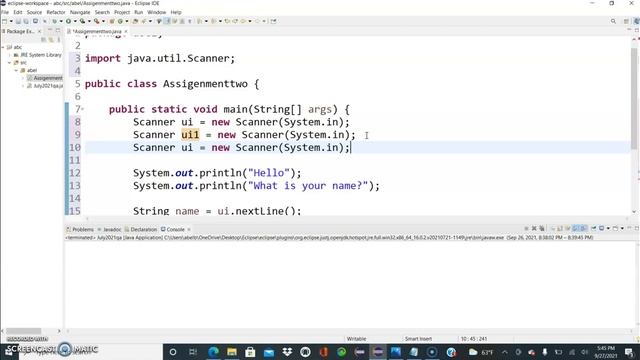Viewport: 640px width, 360px height.
Task: Click the Save toolbar icon
Action: 18,21
